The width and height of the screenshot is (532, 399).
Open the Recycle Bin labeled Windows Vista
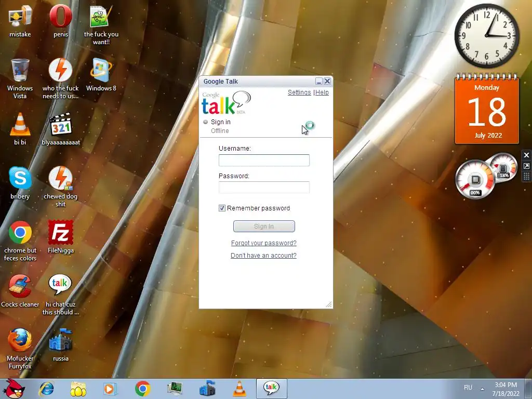(20, 70)
